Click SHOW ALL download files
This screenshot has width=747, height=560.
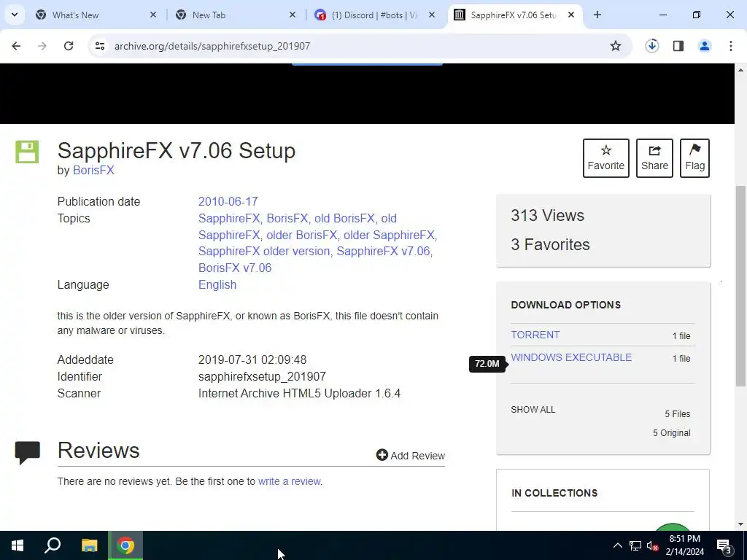click(x=533, y=410)
